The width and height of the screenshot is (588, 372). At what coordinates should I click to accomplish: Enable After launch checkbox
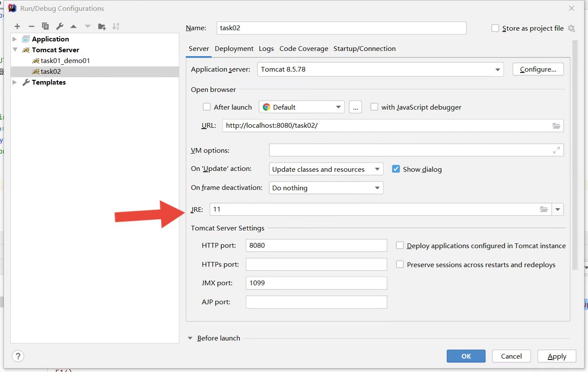click(207, 107)
